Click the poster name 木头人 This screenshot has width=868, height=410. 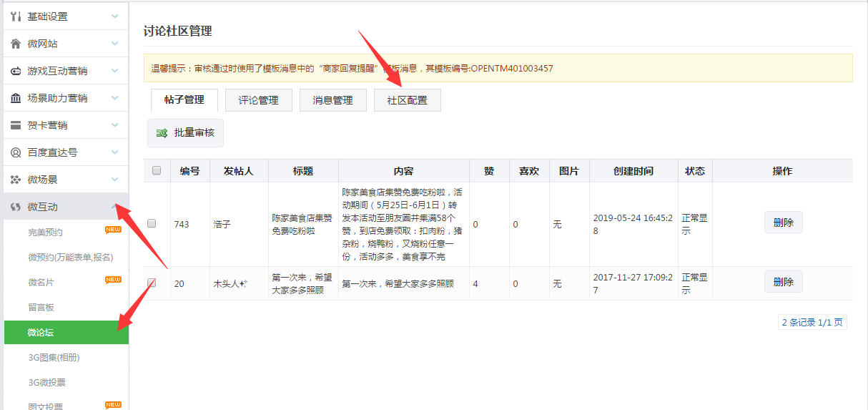pyautogui.click(x=230, y=283)
